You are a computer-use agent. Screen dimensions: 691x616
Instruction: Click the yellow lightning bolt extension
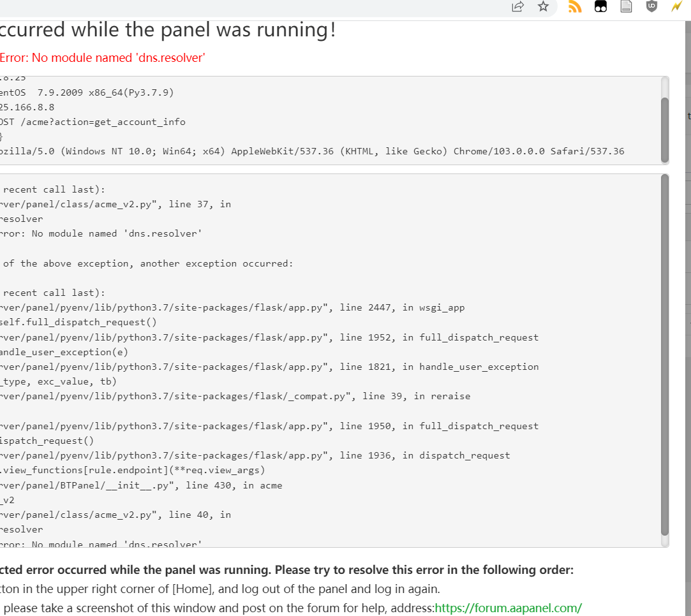(677, 7)
